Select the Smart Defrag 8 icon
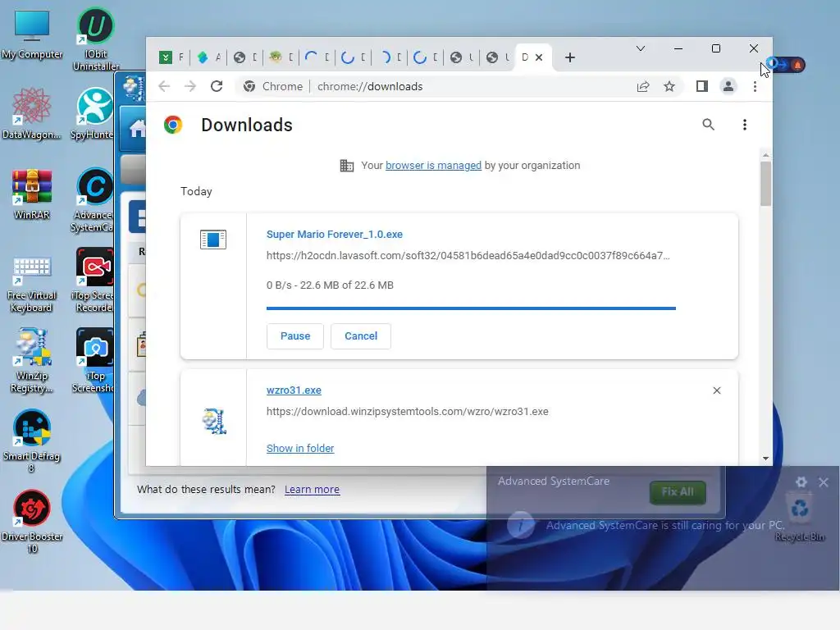The width and height of the screenshot is (840, 630). (x=32, y=441)
